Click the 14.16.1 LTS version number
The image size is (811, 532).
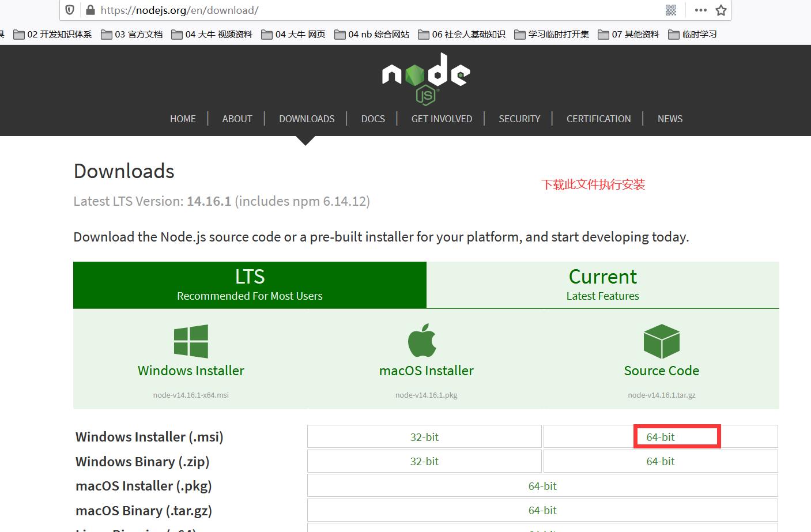click(209, 201)
